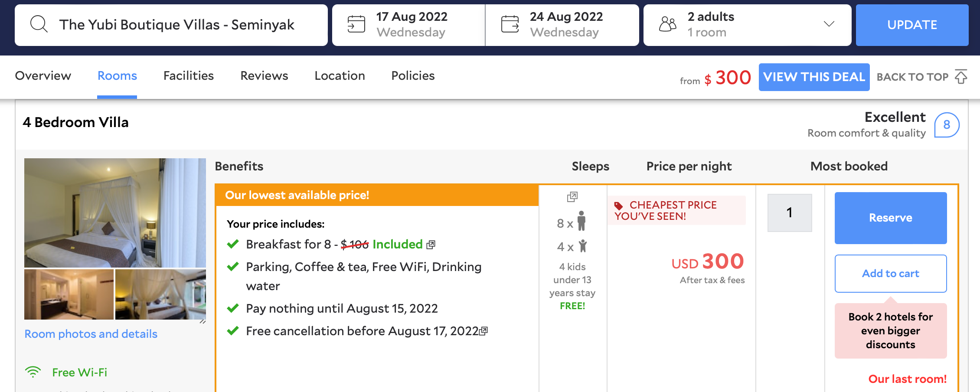Click the guests people icon
The width and height of the screenshot is (980, 392).
pos(668,24)
